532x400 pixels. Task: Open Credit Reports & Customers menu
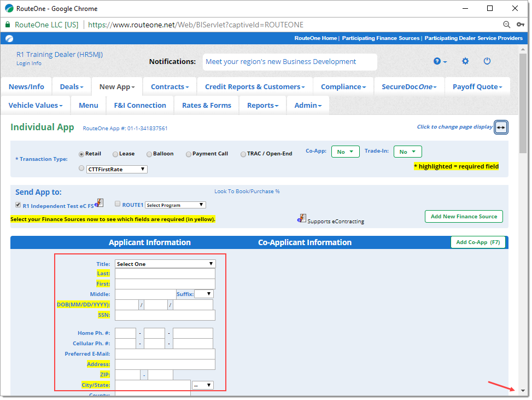coord(255,87)
